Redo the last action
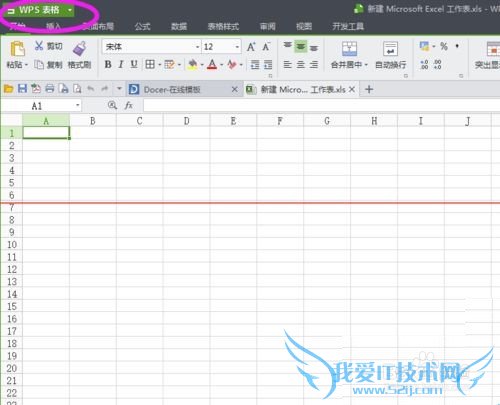 click(x=105, y=89)
